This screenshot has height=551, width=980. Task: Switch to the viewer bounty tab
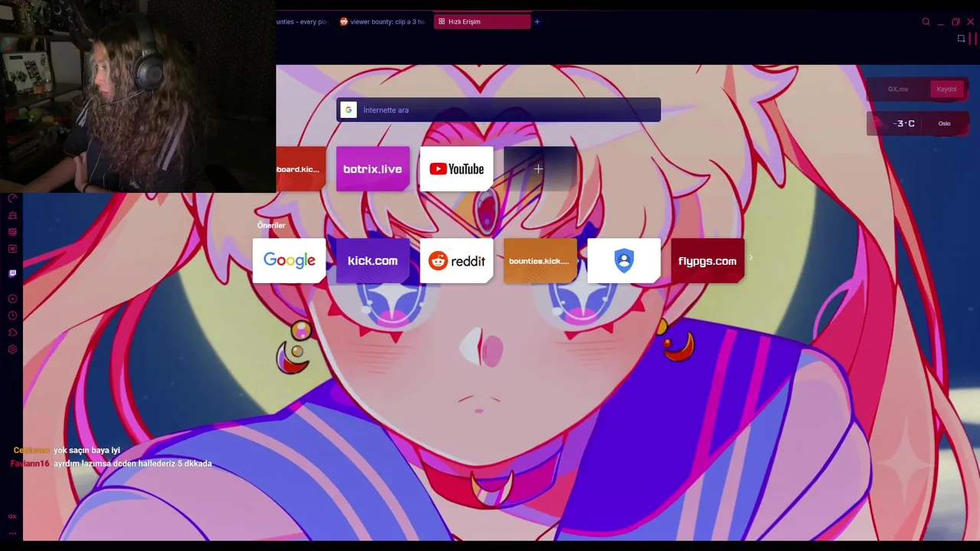[382, 21]
